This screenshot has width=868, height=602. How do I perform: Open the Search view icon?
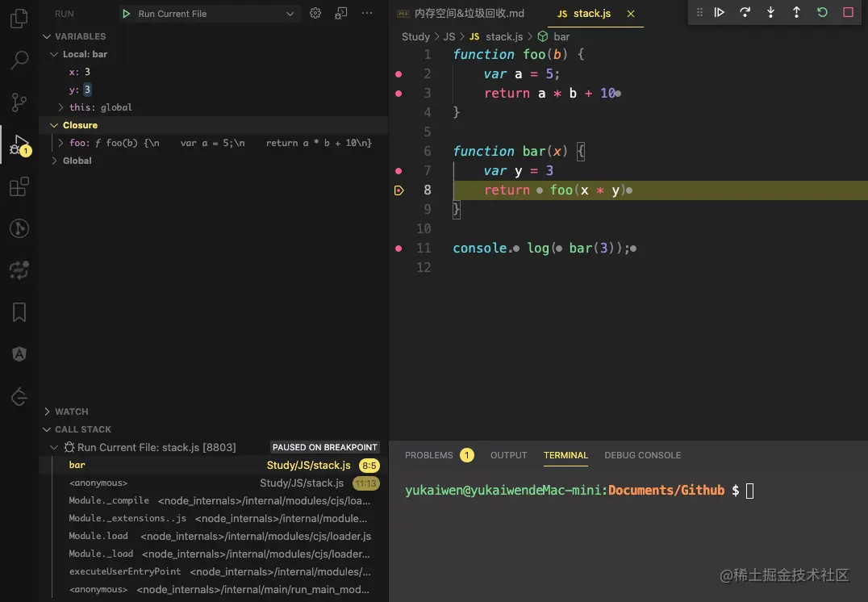pyautogui.click(x=19, y=61)
